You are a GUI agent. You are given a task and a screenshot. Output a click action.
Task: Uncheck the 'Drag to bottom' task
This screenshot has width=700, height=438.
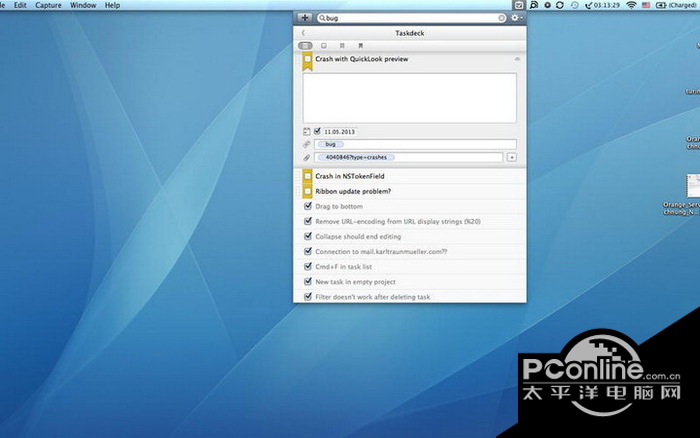[308, 206]
